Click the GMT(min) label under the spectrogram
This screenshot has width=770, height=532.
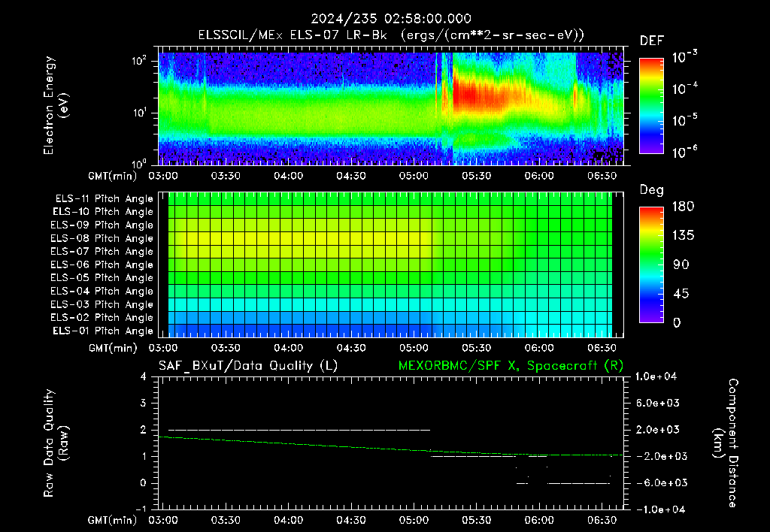pos(113,176)
